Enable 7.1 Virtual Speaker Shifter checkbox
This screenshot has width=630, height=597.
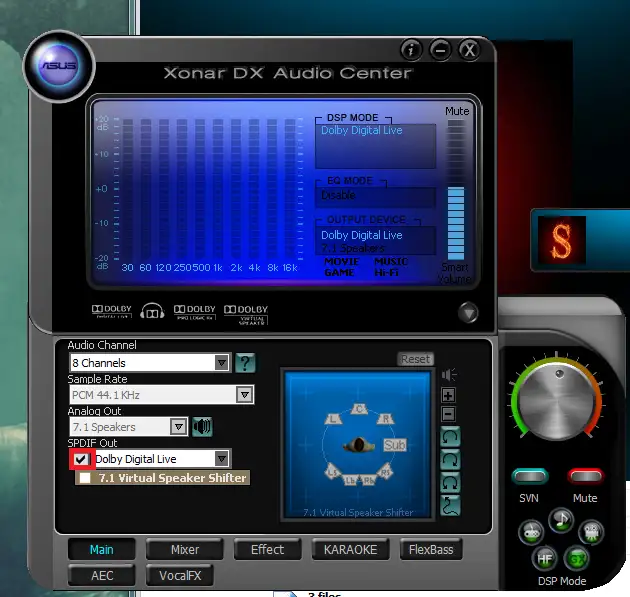[x=85, y=478]
